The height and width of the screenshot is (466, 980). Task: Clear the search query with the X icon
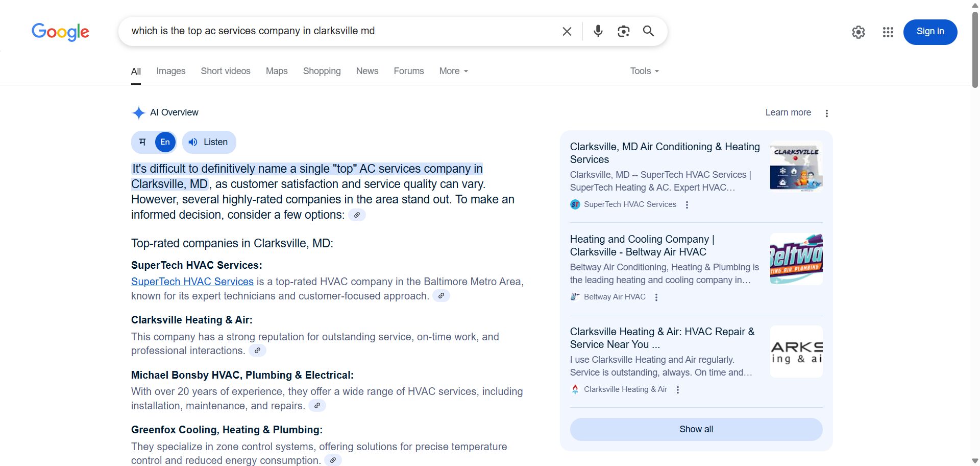pyautogui.click(x=567, y=31)
